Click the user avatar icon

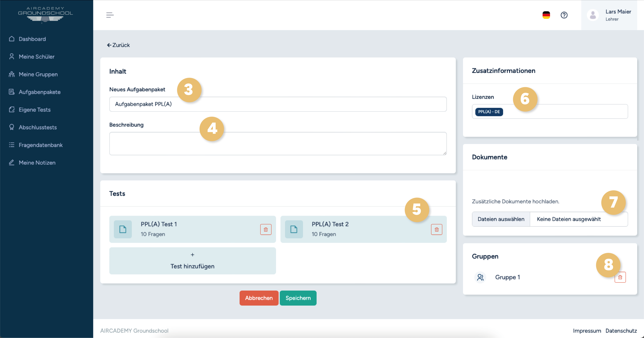(x=593, y=15)
